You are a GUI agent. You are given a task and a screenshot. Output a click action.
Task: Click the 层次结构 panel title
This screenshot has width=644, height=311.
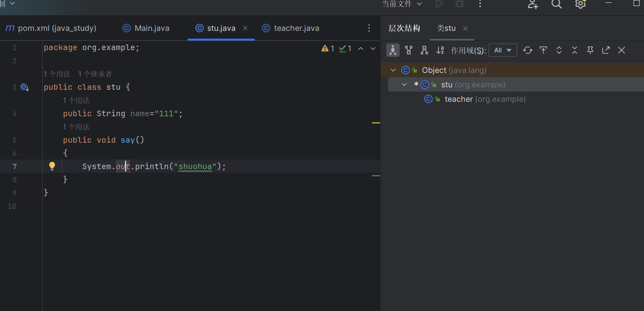pyautogui.click(x=404, y=28)
